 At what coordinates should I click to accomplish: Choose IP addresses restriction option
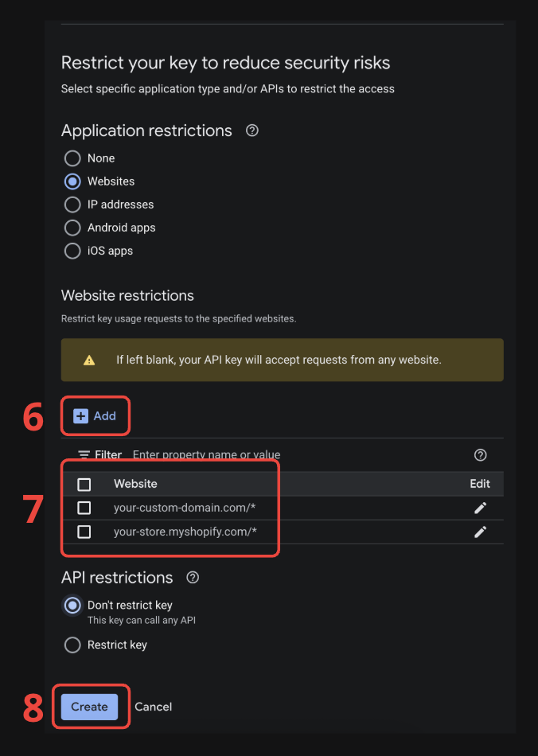pyautogui.click(x=72, y=205)
